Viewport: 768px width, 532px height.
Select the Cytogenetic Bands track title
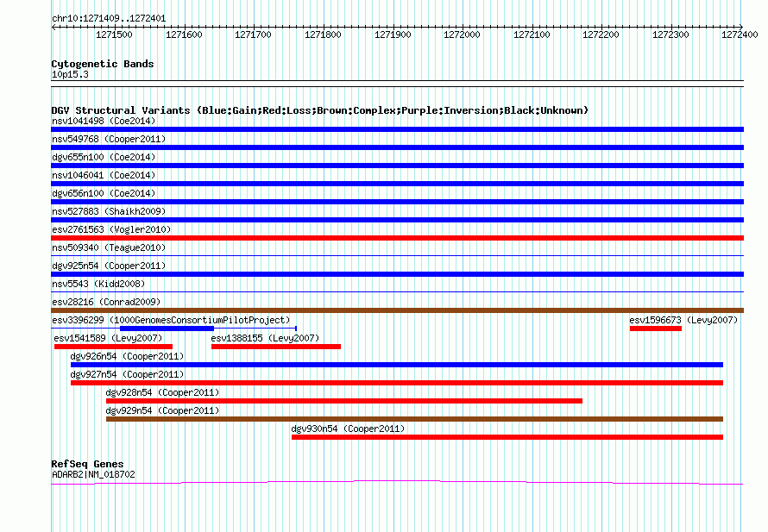point(103,64)
